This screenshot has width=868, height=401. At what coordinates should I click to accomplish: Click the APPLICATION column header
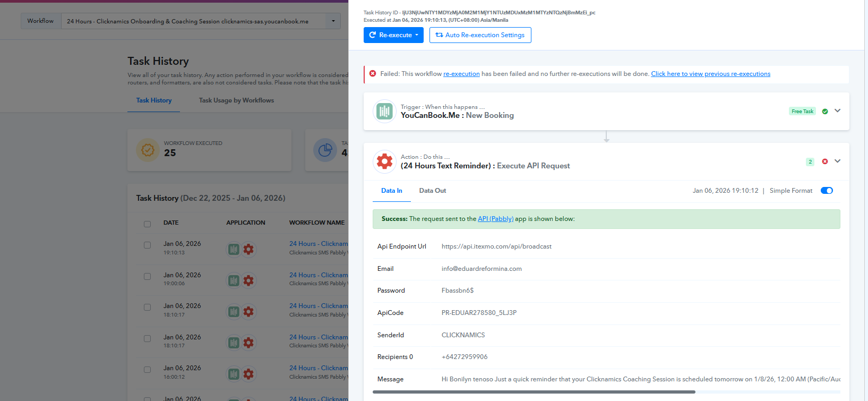coord(246,223)
